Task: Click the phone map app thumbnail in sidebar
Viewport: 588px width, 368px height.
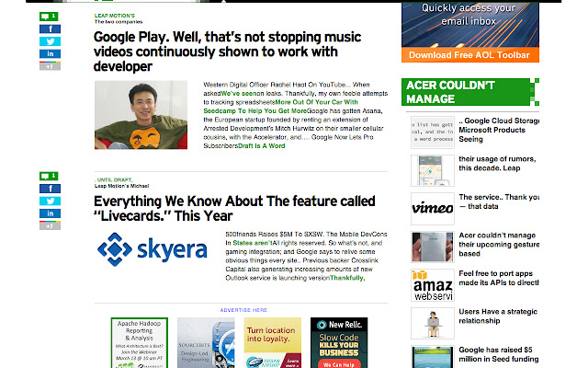Action: click(433, 170)
